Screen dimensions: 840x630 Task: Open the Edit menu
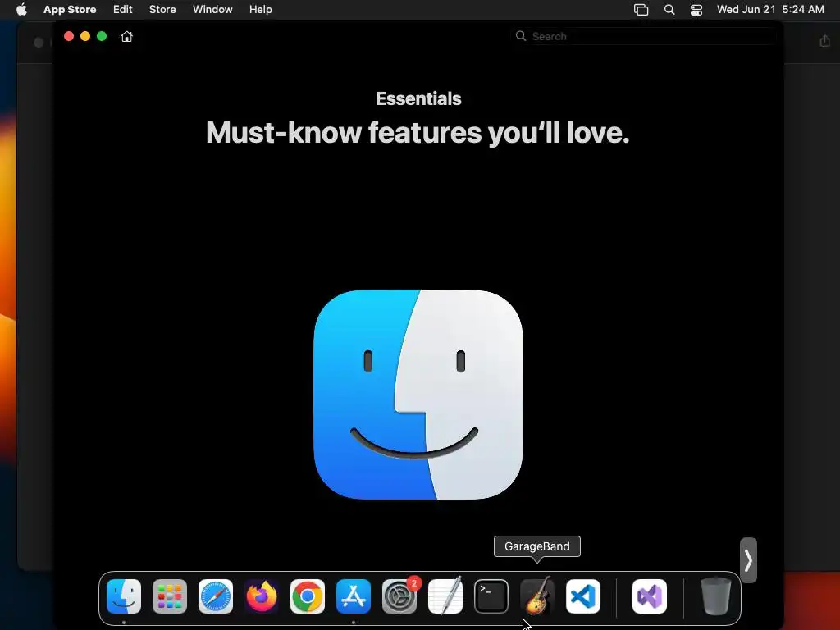[x=123, y=9]
